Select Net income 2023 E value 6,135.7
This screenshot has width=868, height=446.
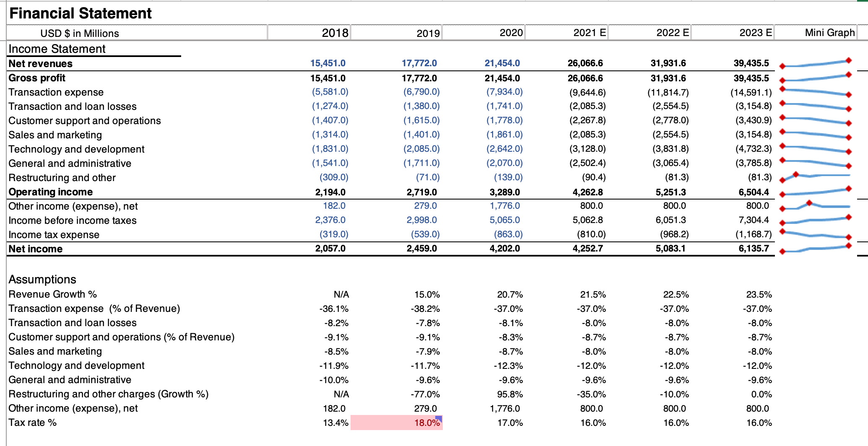pyautogui.click(x=754, y=249)
